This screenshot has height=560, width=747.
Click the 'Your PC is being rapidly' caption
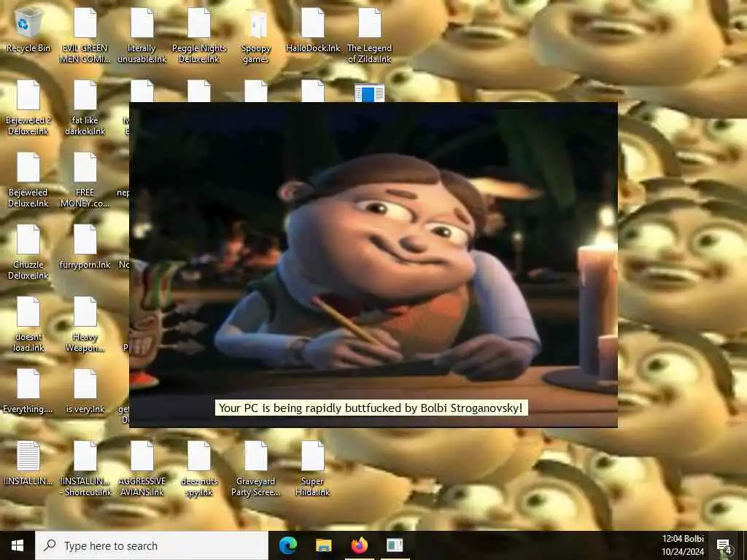371,408
